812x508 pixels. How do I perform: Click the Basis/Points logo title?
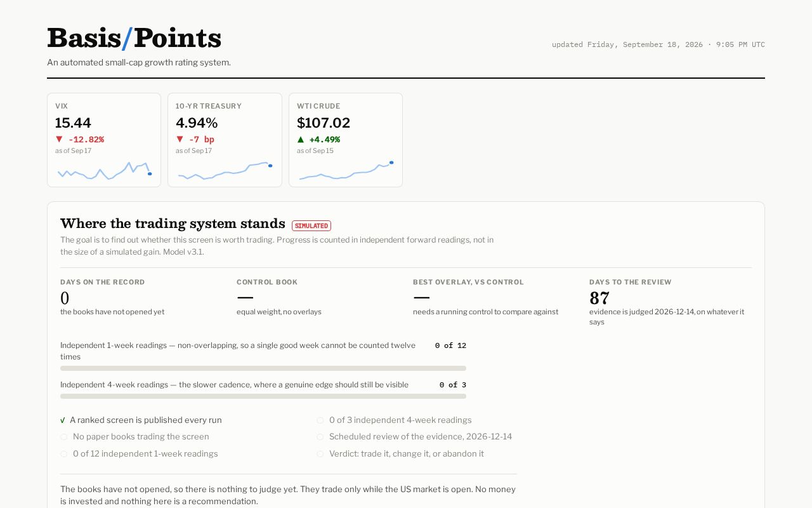pyautogui.click(x=134, y=38)
